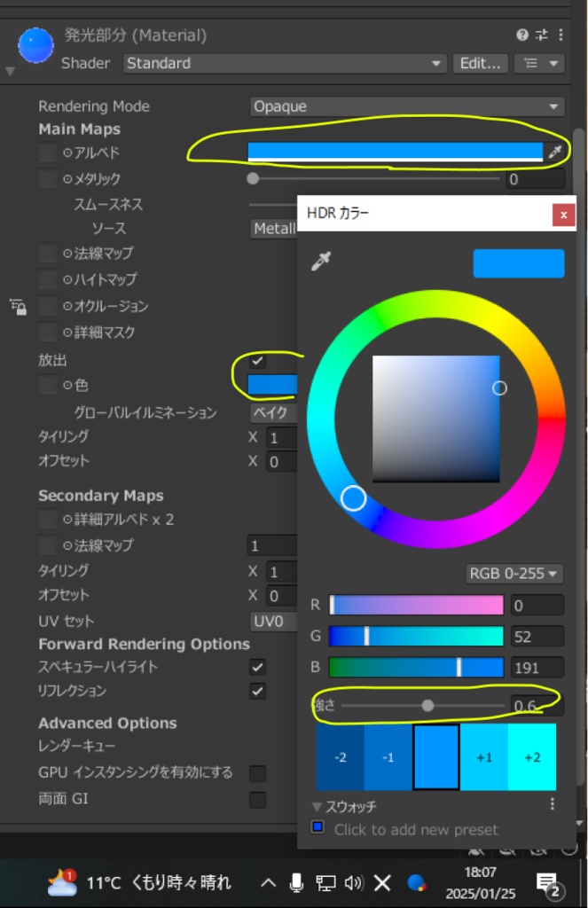Toggle the Emission checkbox
This screenshot has width=588, height=908.
[258, 361]
